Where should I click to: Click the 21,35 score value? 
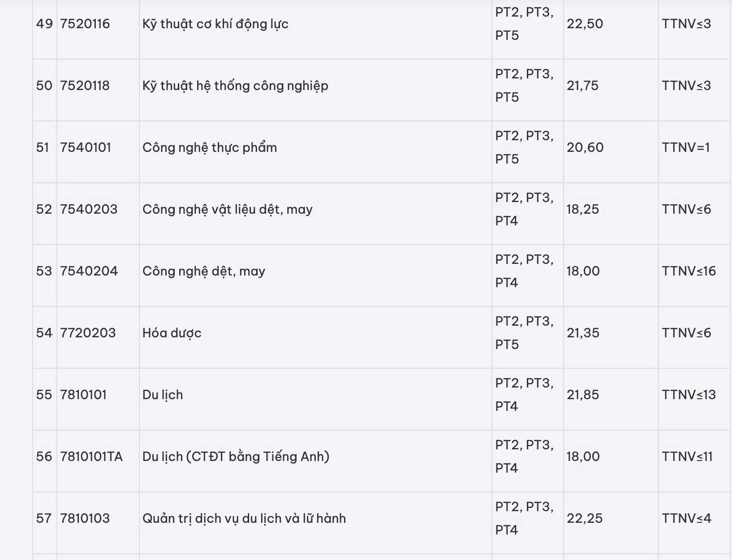click(582, 333)
